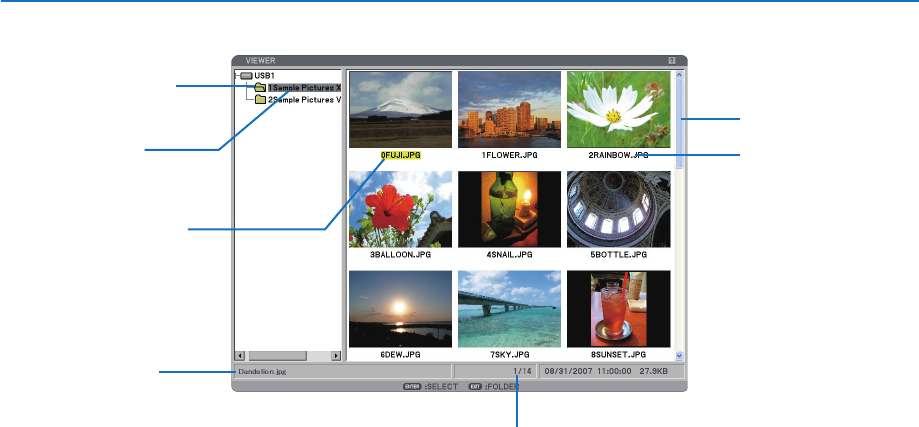This screenshot has width=919, height=427.
Task: Click the help icon in VIEWER title bar
Action: [673, 60]
